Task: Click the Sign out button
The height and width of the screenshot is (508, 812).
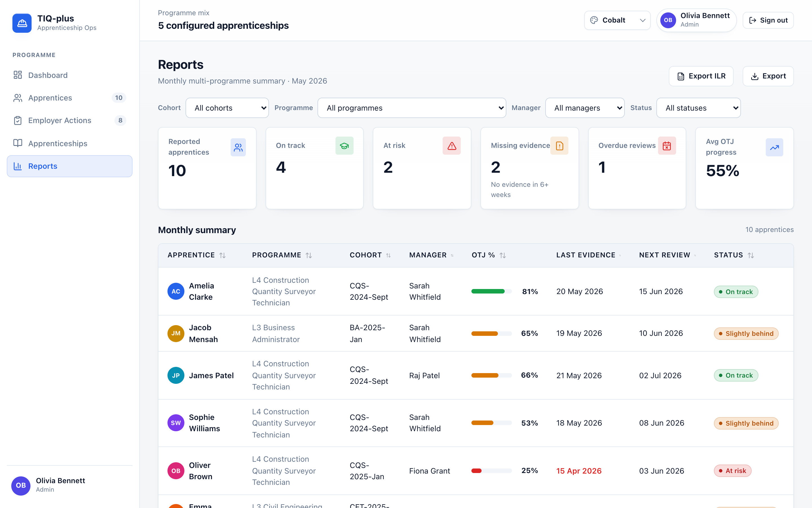Action: point(768,20)
